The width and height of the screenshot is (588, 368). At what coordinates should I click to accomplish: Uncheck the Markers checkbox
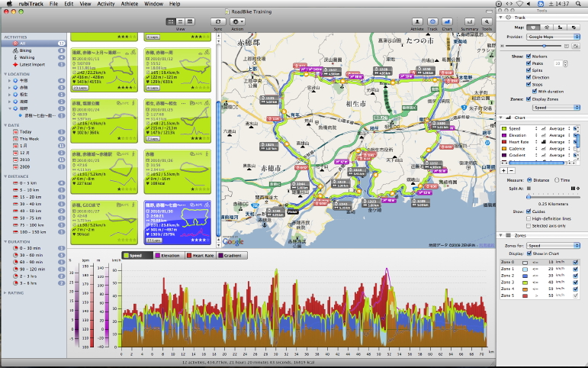pyautogui.click(x=529, y=56)
